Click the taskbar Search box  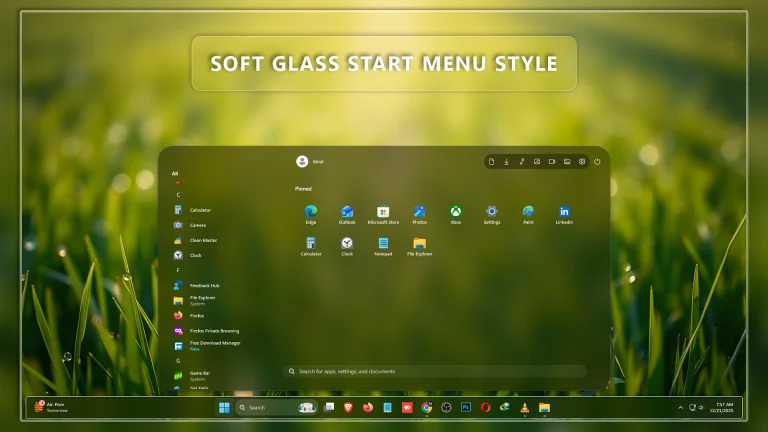click(277, 408)
